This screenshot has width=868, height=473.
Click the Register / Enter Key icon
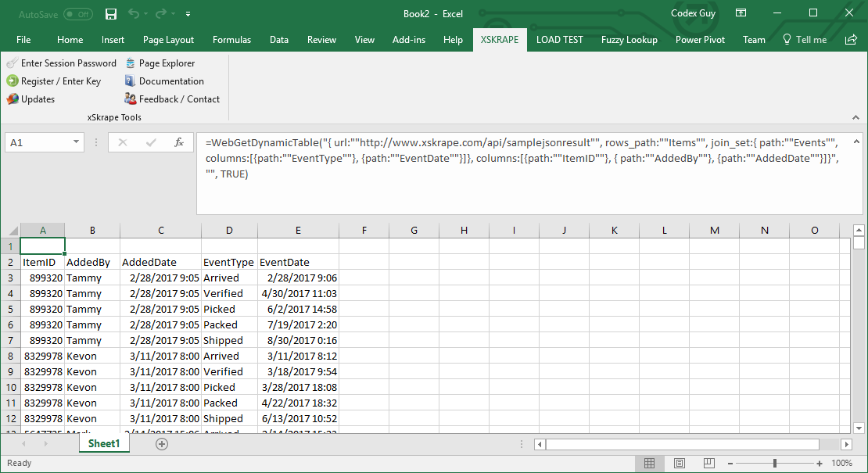tap(13, 81)
